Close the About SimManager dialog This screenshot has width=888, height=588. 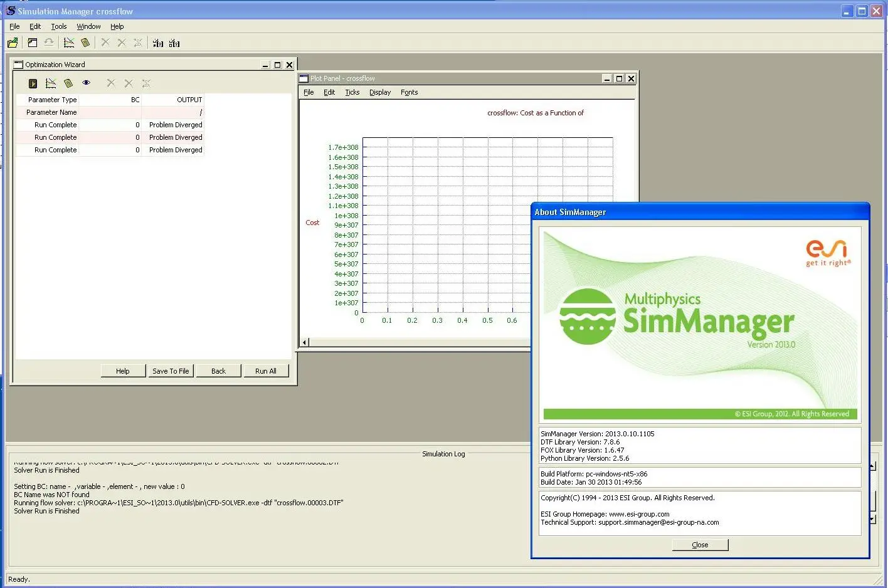coord(699,544)
